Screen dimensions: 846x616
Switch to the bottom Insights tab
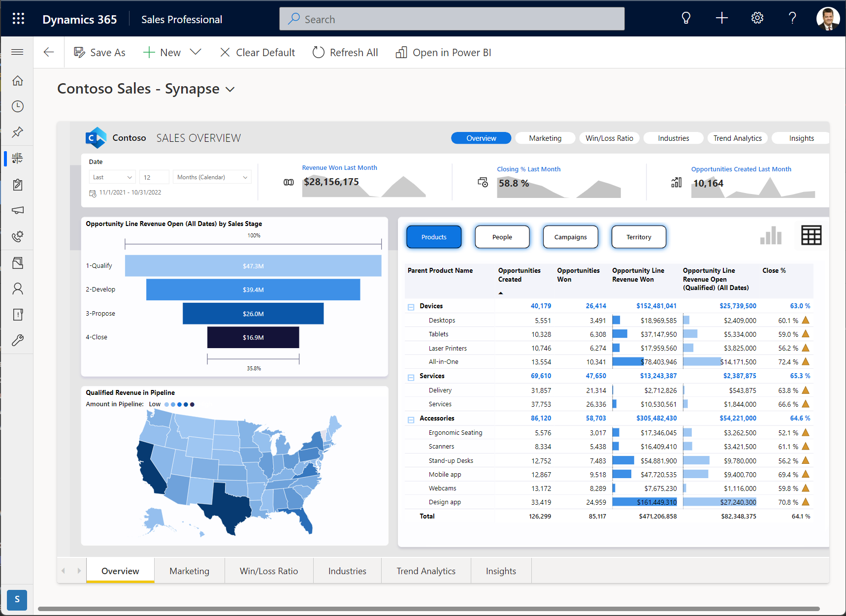click(x=501, y=571)
